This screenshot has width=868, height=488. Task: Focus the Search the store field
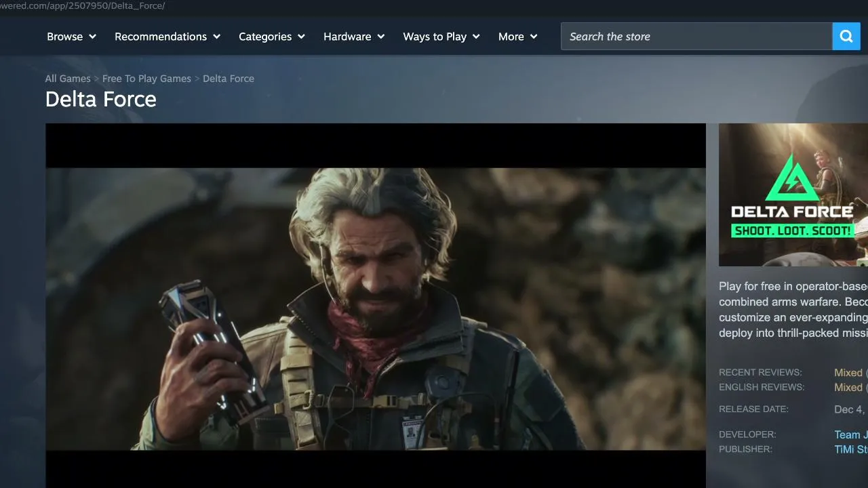click(x=696, y=37)
